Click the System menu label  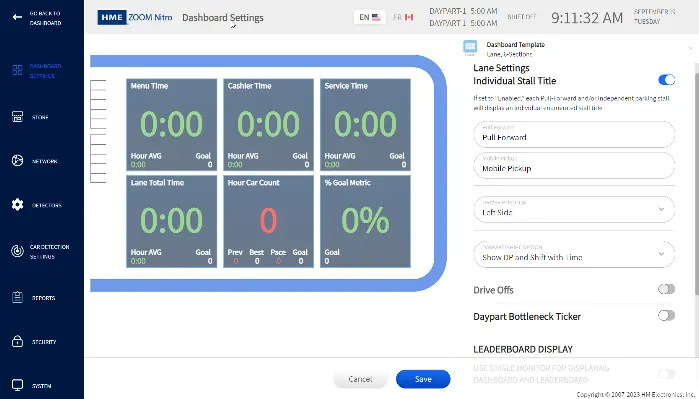tap(41, 386)
